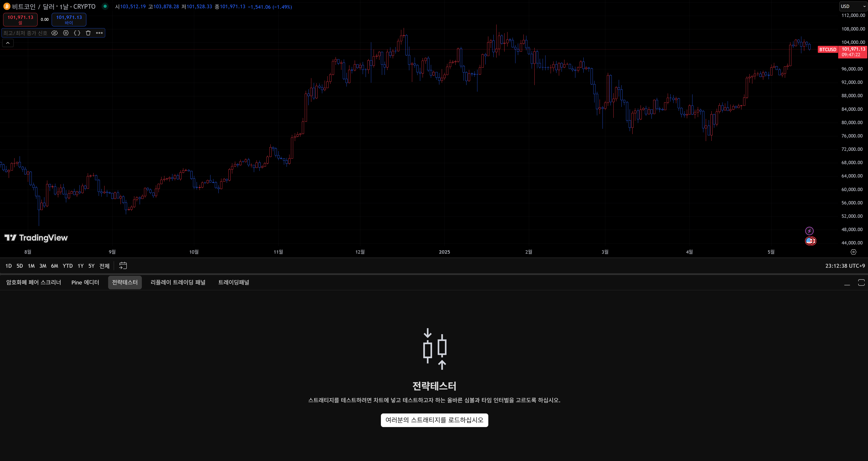Click 여러분의 스트래티지를 로드하십시오 button
Image resolution: width=868 pixels, height=461 pixels.
pyautogui.click(x=434, y=420)
